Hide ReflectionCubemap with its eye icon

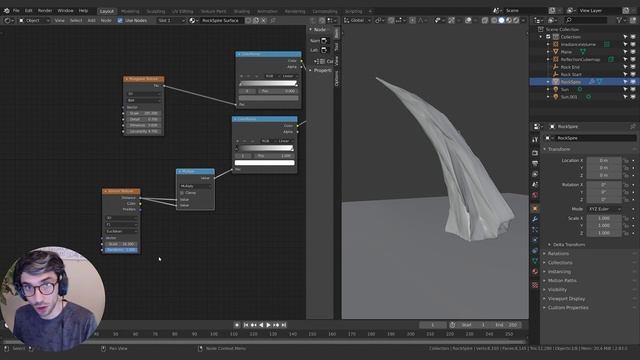click(x=633, y=59)
